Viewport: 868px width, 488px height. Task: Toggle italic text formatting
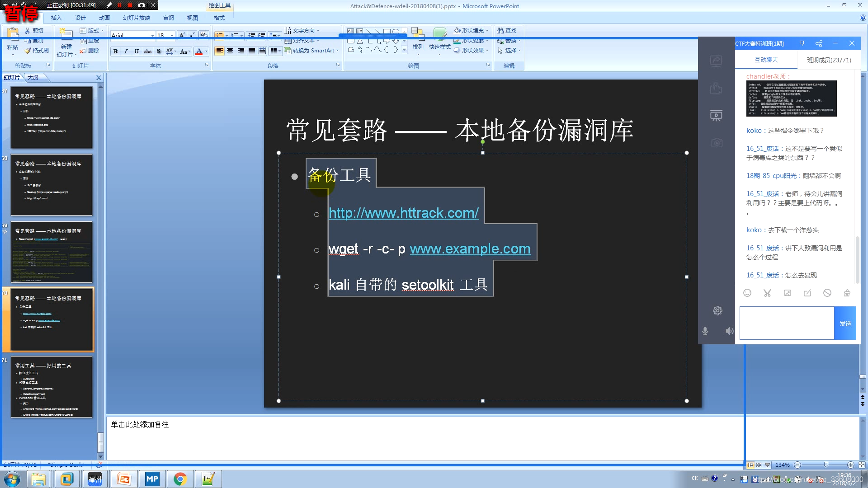126,52
